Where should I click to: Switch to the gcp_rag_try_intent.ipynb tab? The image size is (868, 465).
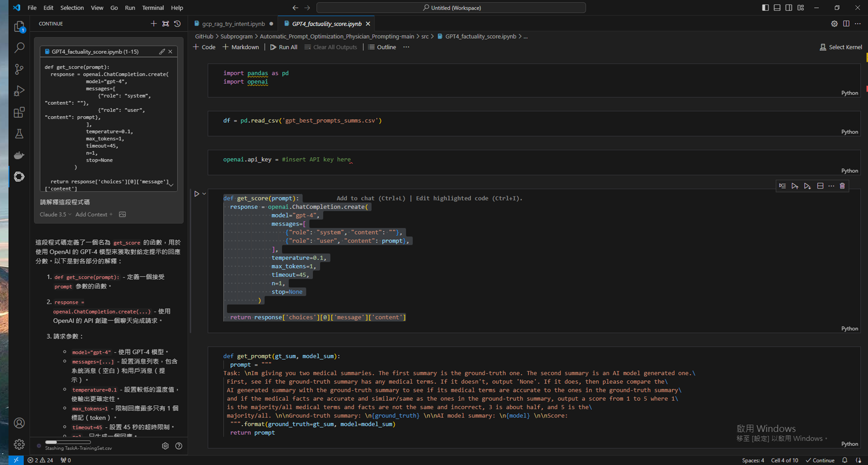(x=233, y=23)
